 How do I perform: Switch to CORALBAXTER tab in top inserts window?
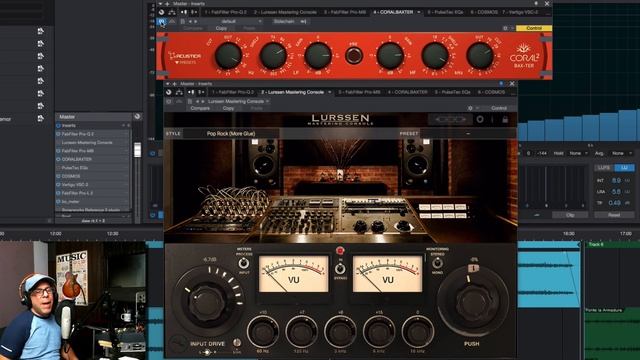coord(393,12)
